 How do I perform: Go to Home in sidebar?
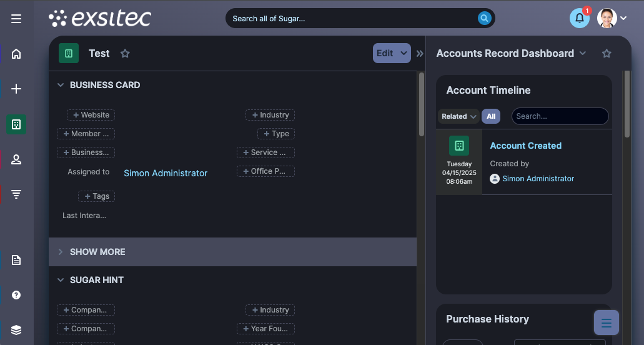pos(16,54)
